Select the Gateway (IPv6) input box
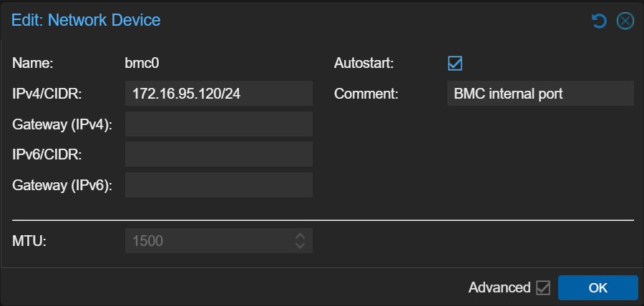The image size is (644, 306). [x=219, y=184]
